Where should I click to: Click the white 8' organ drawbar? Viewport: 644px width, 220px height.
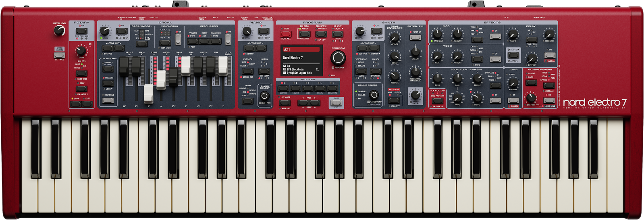[x=148, y=93]
